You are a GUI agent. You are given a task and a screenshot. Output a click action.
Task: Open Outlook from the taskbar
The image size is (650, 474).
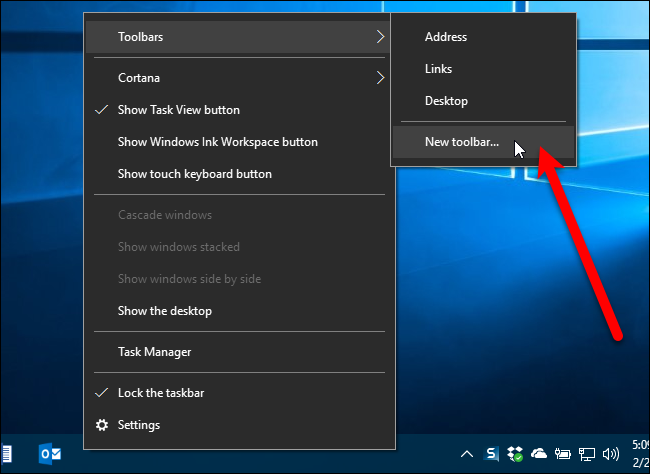(x=50, y=454)
